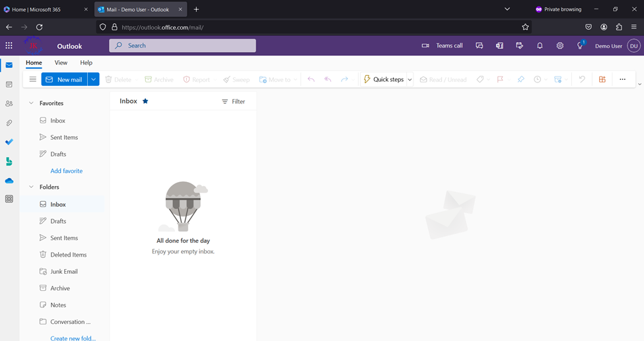Toggle Inbox favorite star
Image resolution: width=644 pixels, height=341 pixels.
point(145,101)
